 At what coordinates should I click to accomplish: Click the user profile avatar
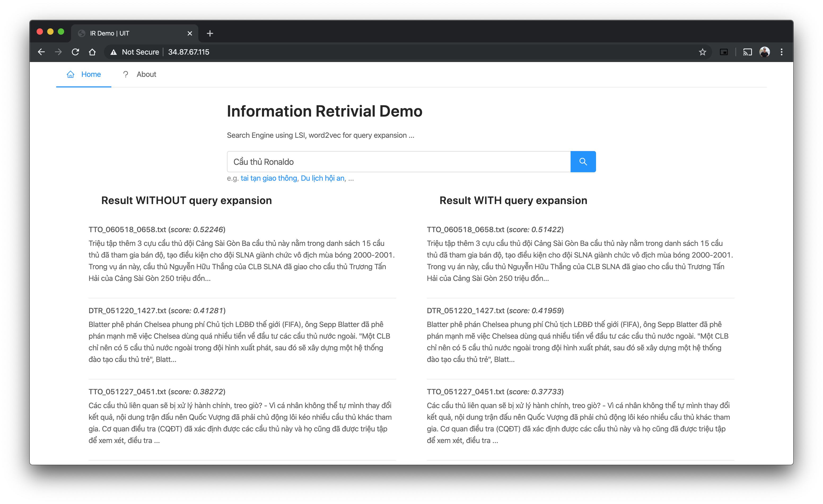(764, 52)
